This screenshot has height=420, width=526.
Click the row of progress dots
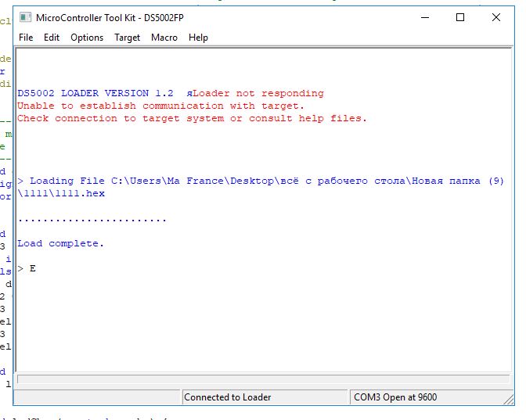click(x=92, y=221)
